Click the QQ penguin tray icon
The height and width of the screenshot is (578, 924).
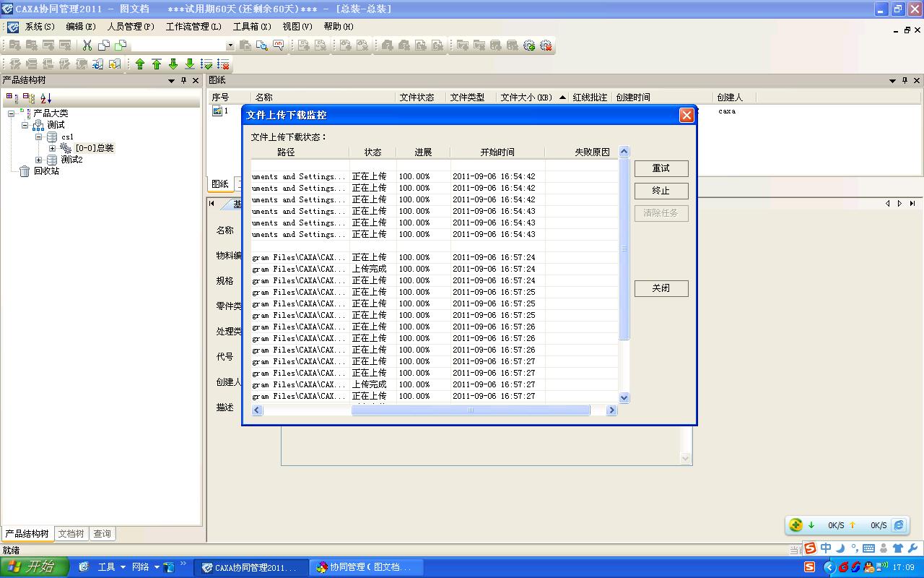[868, 567]
